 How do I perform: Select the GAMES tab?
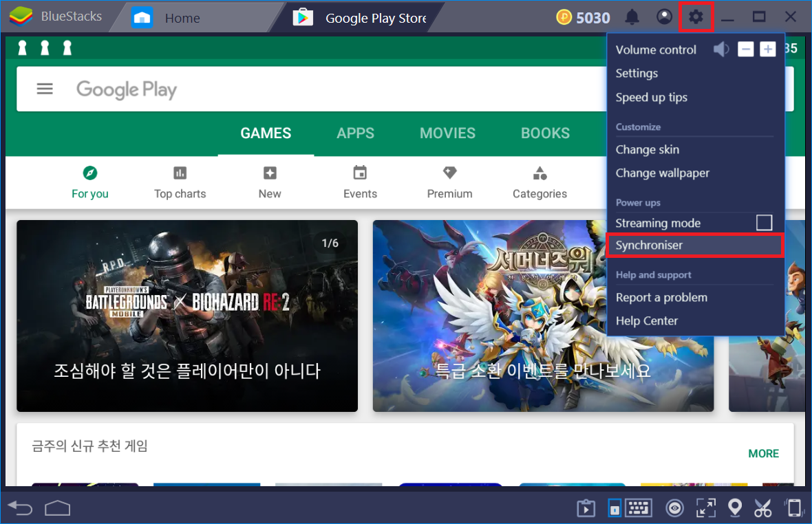(x=266, y=133)
